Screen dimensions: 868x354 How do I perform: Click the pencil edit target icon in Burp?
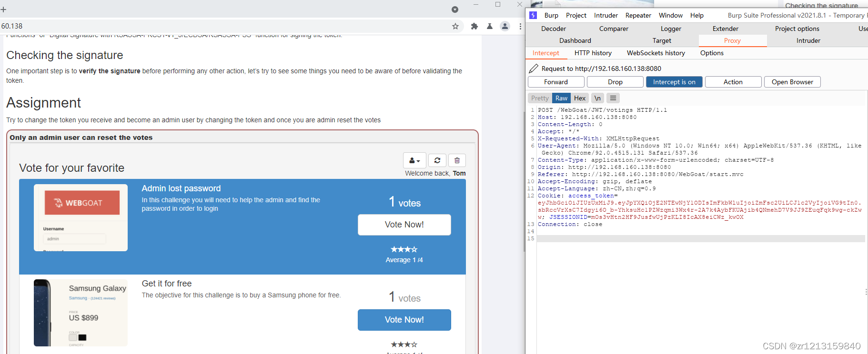[534, 69]
